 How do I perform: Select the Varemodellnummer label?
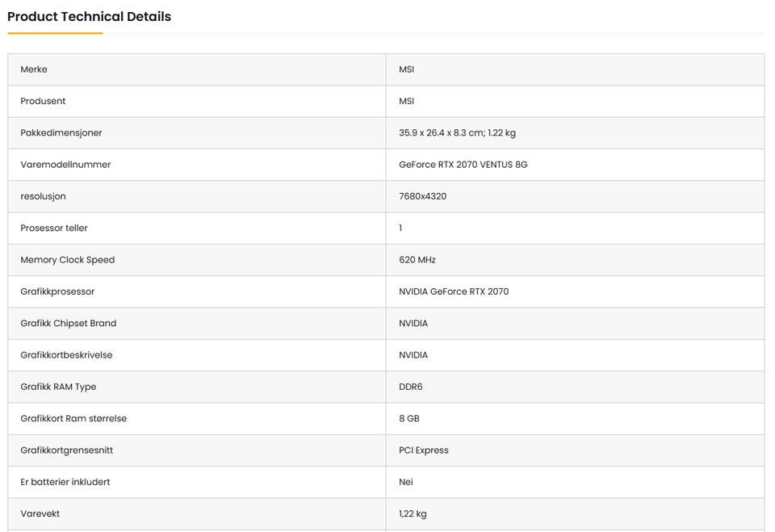[65, 165]
